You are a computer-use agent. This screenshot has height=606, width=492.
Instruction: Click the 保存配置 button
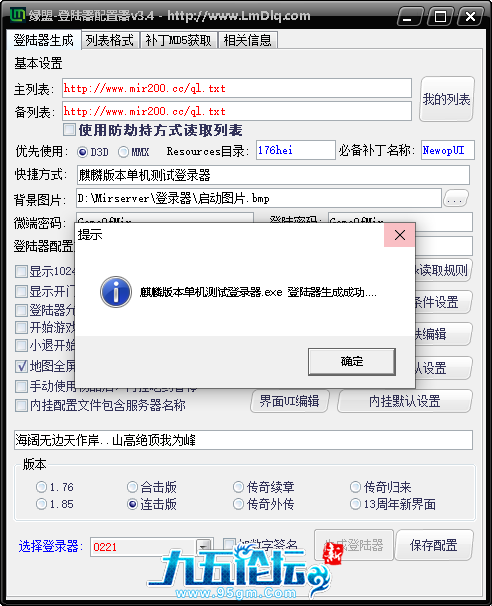434,545
